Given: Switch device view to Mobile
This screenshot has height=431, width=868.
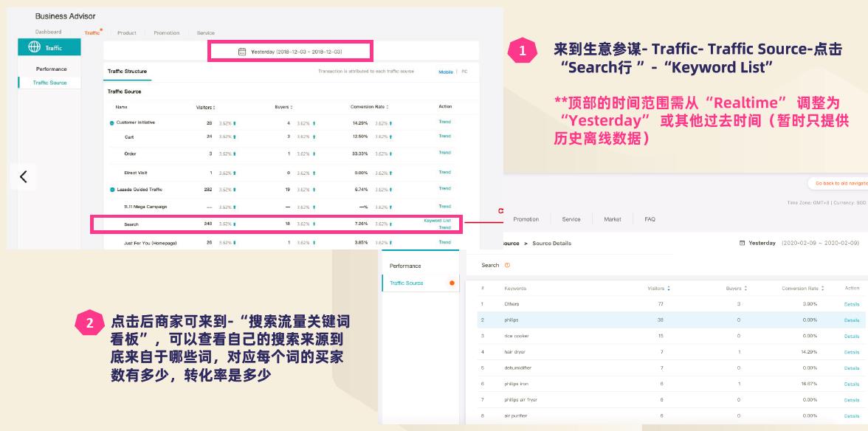Looking at the screenshot, I should coord(446,72).
